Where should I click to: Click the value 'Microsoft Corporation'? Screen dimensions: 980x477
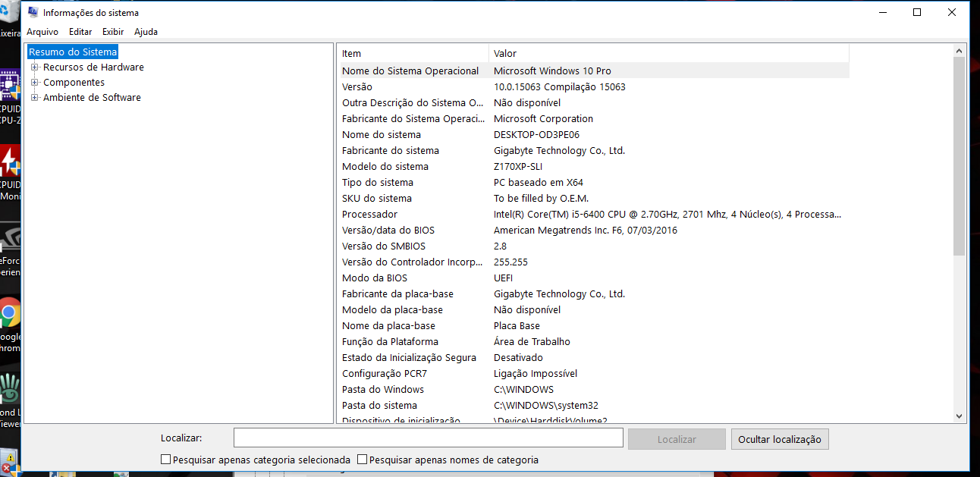click(543, 118)
